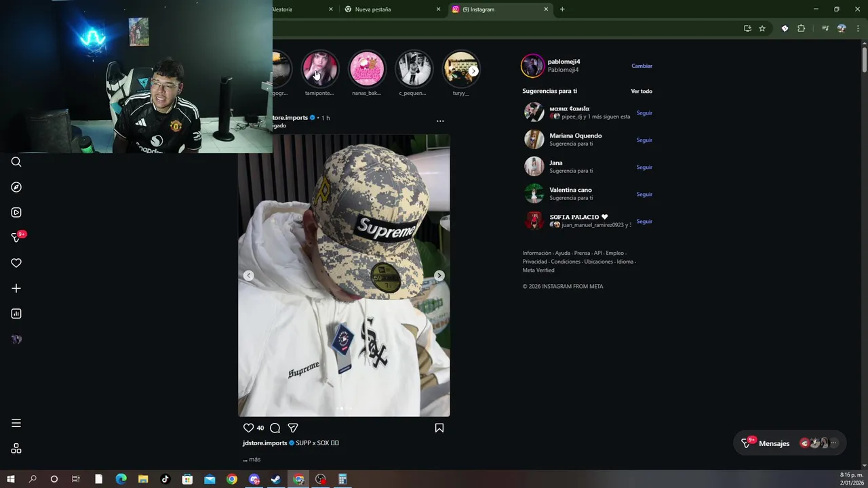868x488 pixels.
Task: Follow Jana with Seguir
Action: tap(644, 167)
